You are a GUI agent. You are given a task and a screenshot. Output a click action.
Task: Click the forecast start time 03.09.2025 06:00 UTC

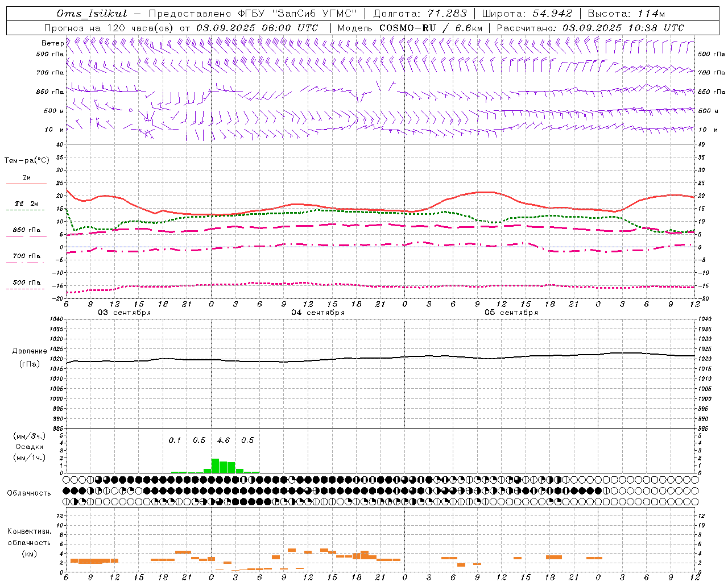(257, 28)
